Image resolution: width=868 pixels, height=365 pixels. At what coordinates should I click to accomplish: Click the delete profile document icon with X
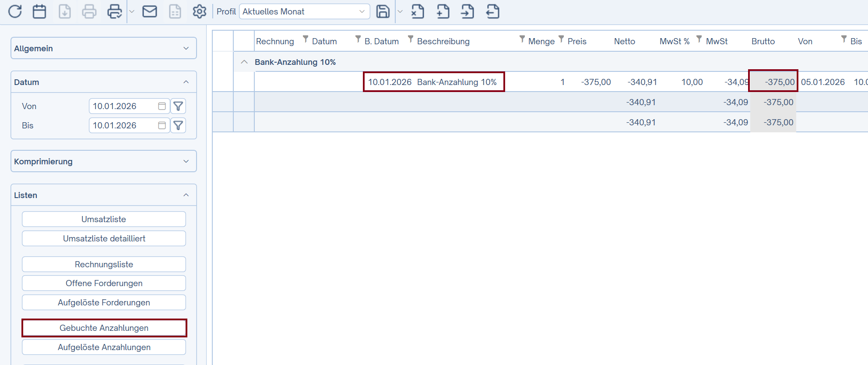[418, 11]
